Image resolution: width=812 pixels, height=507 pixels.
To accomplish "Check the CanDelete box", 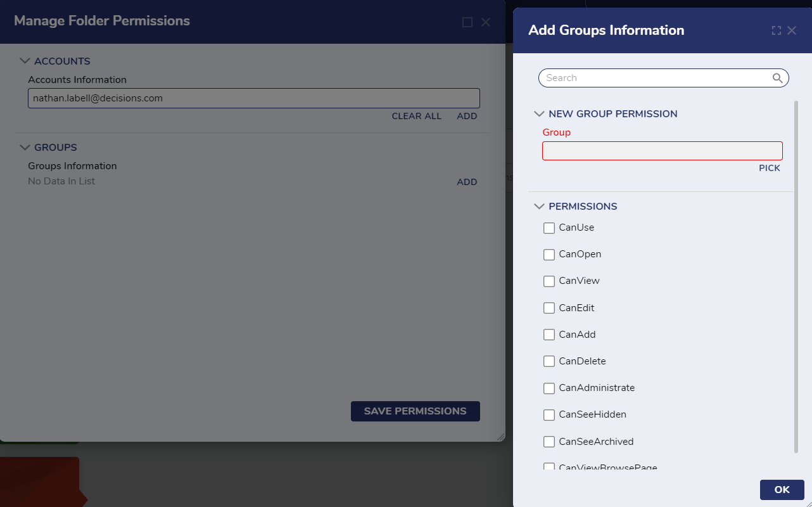I will (549, 361).
